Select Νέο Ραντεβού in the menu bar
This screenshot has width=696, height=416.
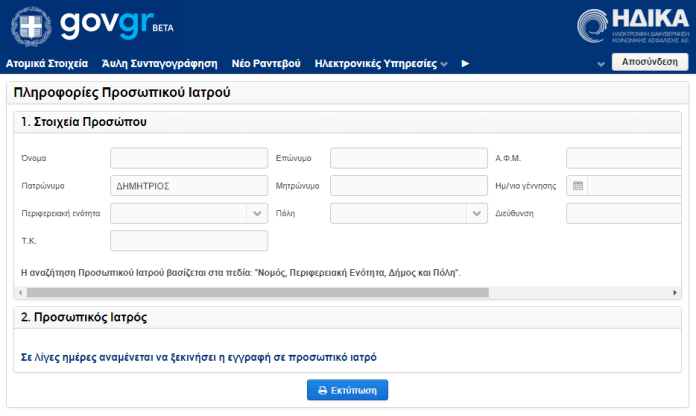(266, 63)
